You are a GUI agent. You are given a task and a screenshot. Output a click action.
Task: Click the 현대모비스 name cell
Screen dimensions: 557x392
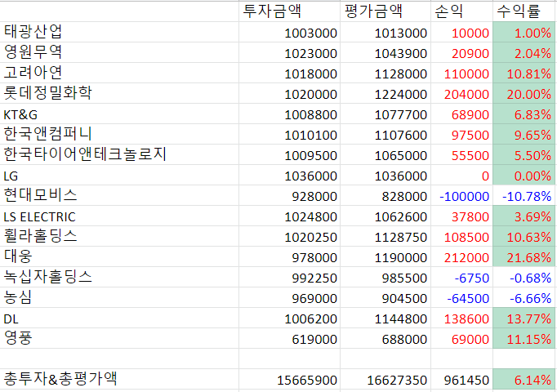click(119, 195)
